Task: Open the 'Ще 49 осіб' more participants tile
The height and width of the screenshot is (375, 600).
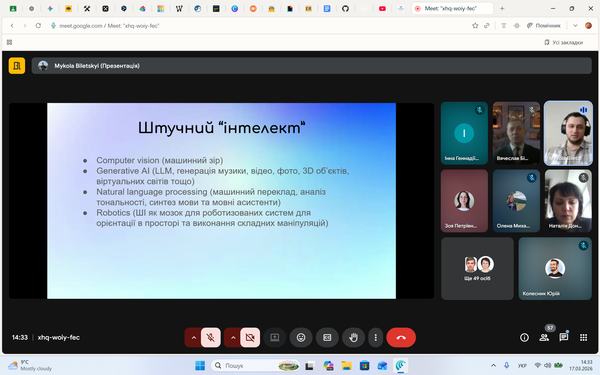Action: click(477, 269)
